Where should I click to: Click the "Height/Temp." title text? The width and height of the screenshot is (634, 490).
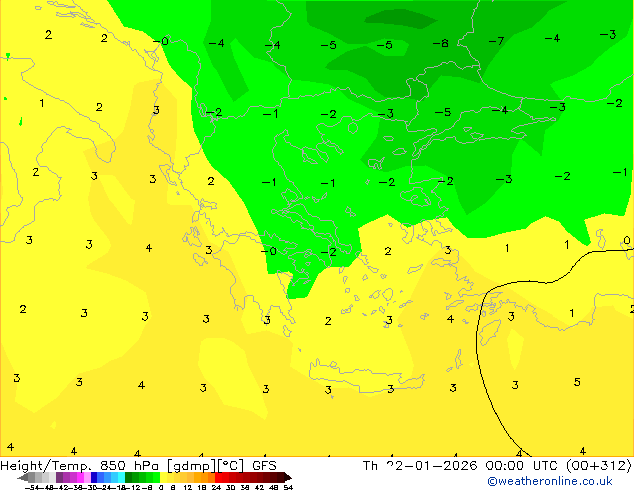pyautogui.click(x=46, y=466)
